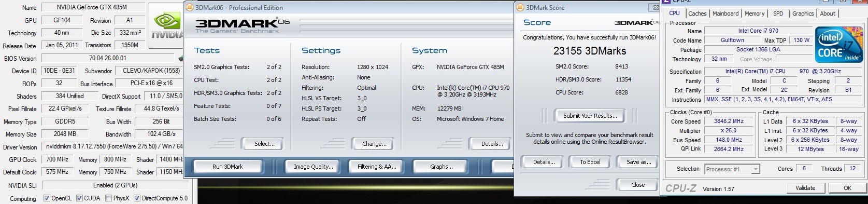Toggle the OpenCL checkbox in GPU-Z
The width and height of the screenshot is (868, 204).
[47, 198]
